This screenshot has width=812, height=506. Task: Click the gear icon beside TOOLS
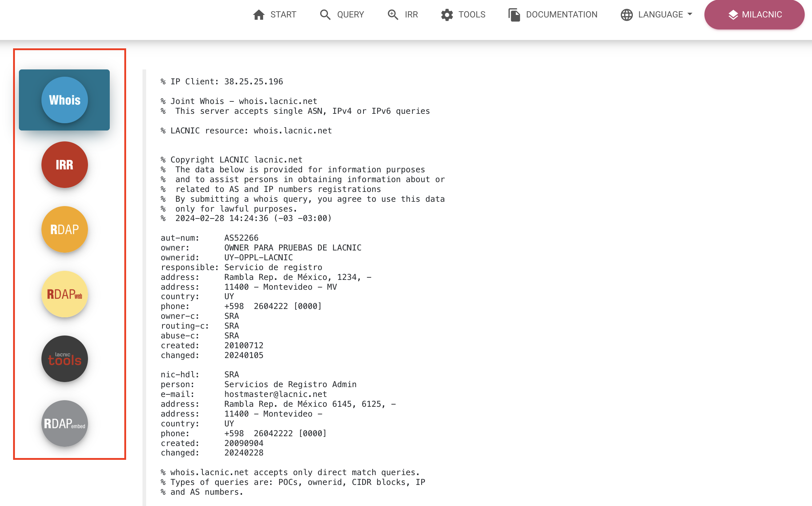(447, 15)
